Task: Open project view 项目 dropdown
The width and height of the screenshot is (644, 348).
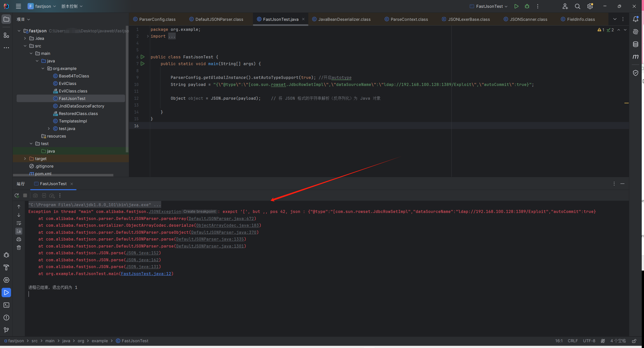Action: [x=23, y=19]
